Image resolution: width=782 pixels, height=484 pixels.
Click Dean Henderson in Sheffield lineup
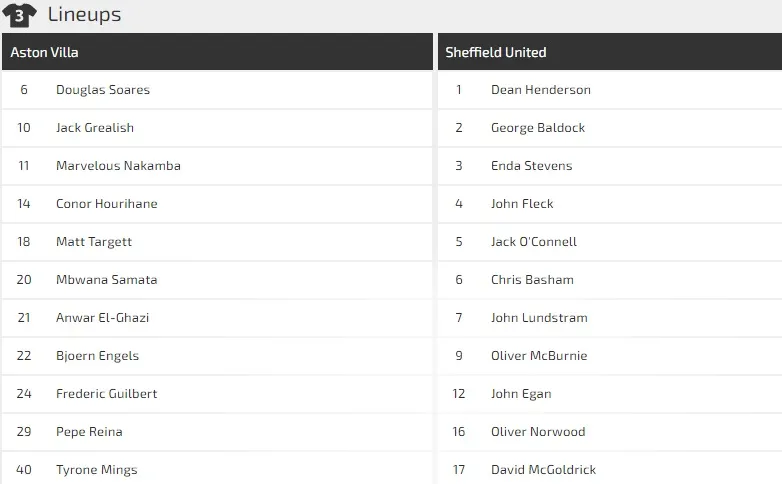[540, 90]
